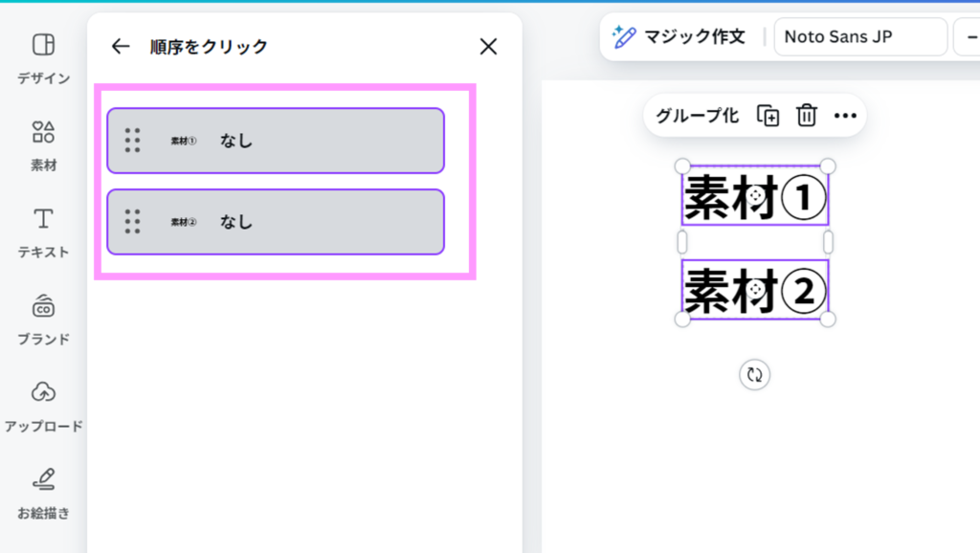The width and height of the screenshot is (980, 553).
Task: Open the ブランド brand panel
Action: [x=43, y=319]
